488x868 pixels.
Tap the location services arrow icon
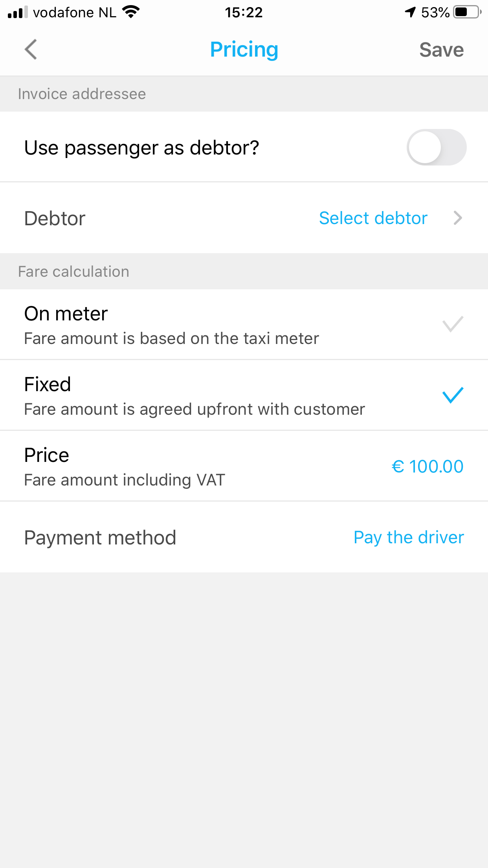point(410,12)
